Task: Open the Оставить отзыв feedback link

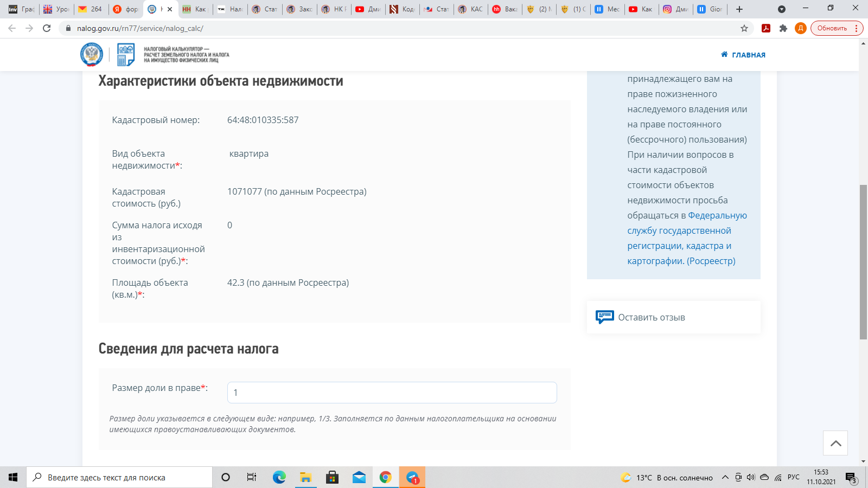Action: pos(651,317)
